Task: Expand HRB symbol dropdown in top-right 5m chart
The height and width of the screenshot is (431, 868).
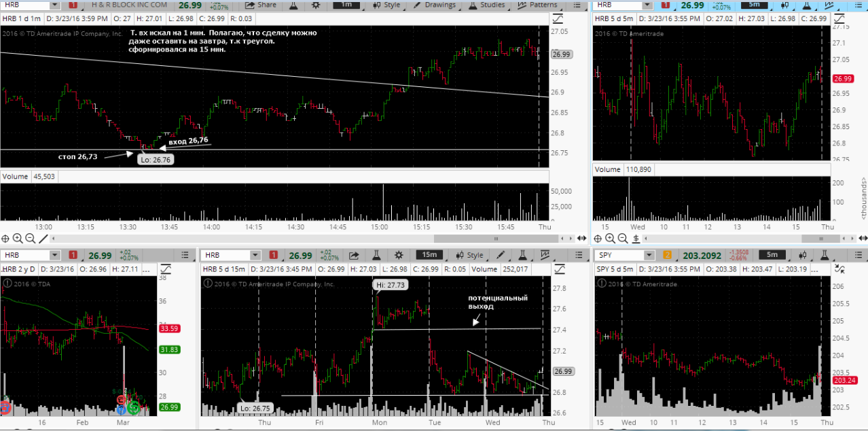Action: click(x=649, y=5)
